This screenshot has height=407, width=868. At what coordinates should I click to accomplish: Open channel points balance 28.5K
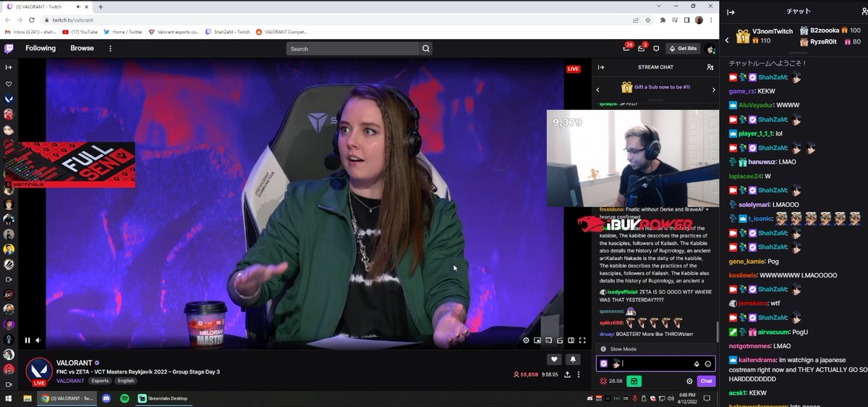click(611, 381)
